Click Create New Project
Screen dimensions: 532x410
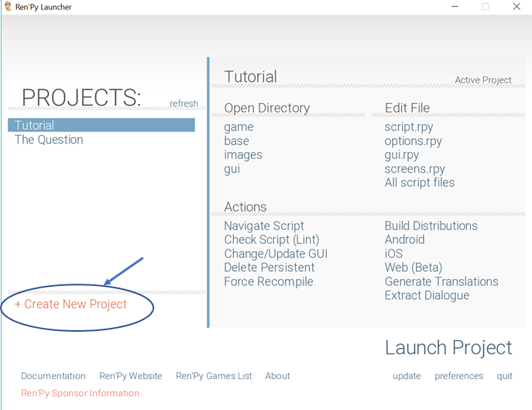(70, 305)
